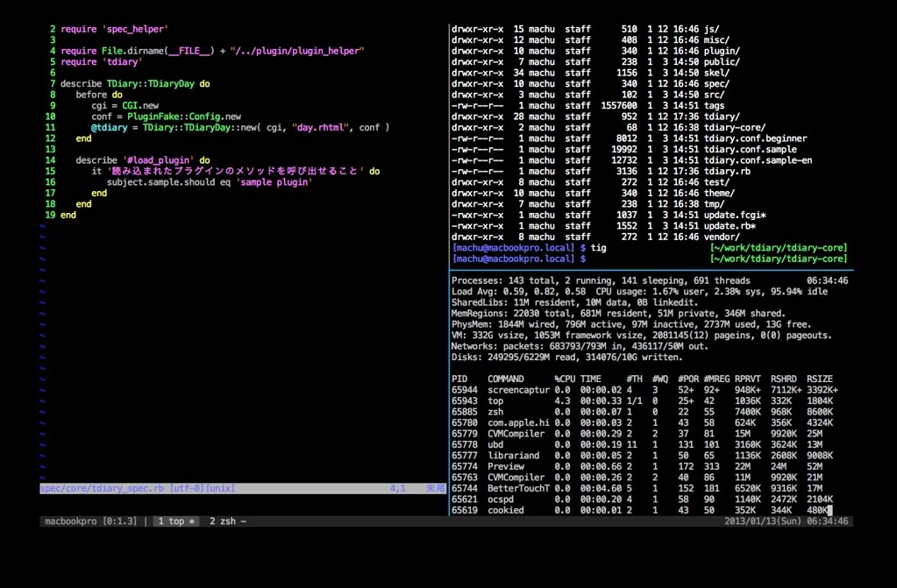This screenshot has height=588, width=897.
Task: Click the status bar date '2013/01/13(Sun) 06:34:46'
Action: pyautogui.click(x=786, y=521)
